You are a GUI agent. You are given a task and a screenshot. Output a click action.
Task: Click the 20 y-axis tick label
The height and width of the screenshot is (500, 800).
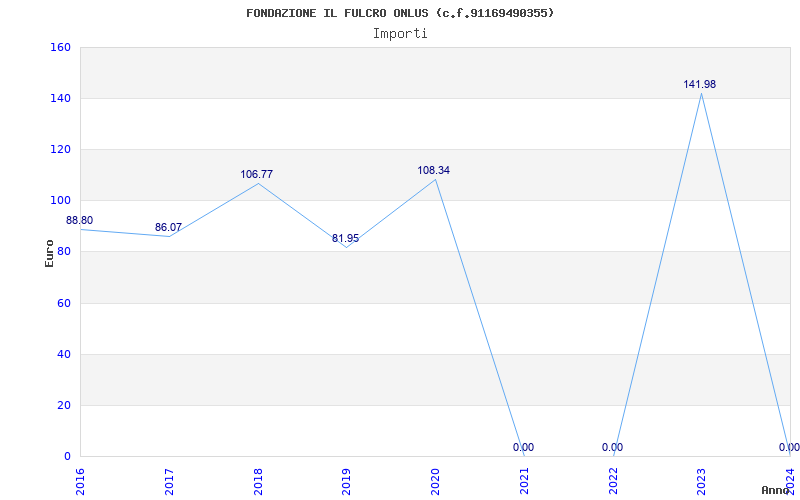[64, 405]
